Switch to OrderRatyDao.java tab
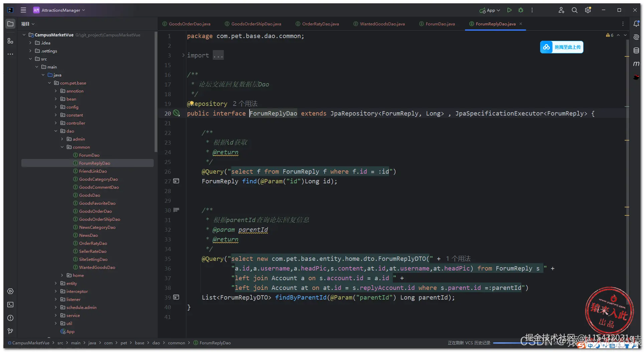Screen dimensions: 644x352 pos(317,24)
